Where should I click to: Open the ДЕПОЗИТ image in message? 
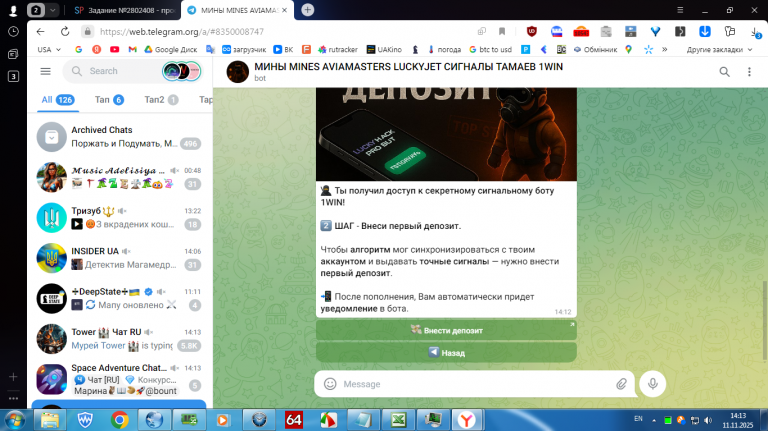[x=446, y=134]
